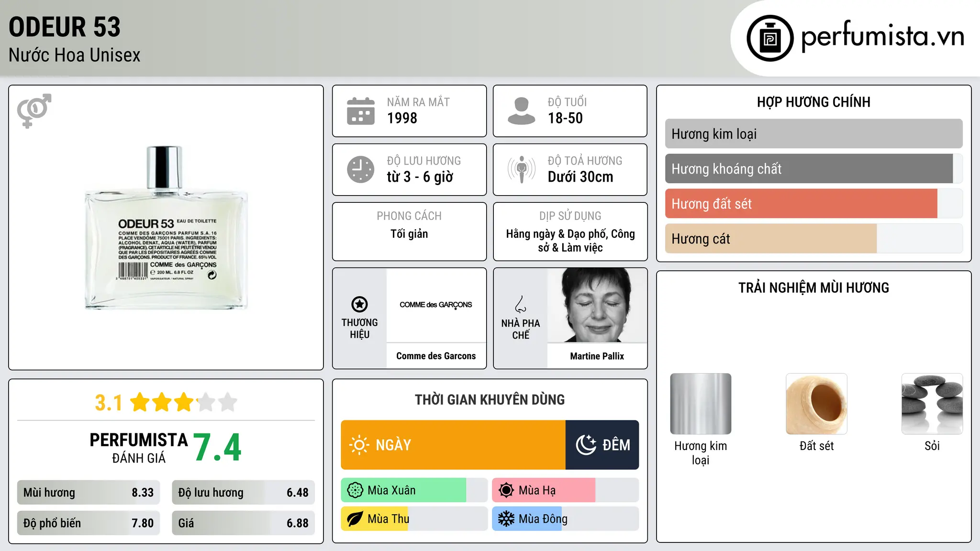
Task: Click the leaf icon for Mùa Thu
Action: tap(355, 519)
